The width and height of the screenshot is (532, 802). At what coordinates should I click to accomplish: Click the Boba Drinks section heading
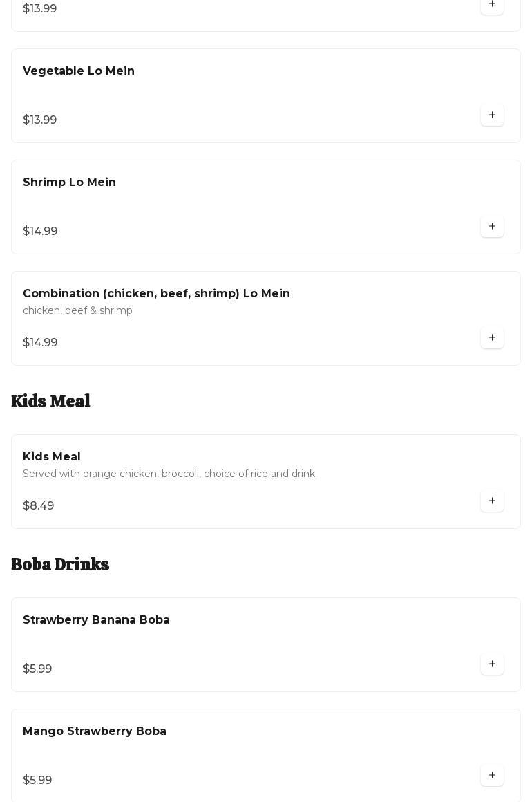[x=60, y=565]
